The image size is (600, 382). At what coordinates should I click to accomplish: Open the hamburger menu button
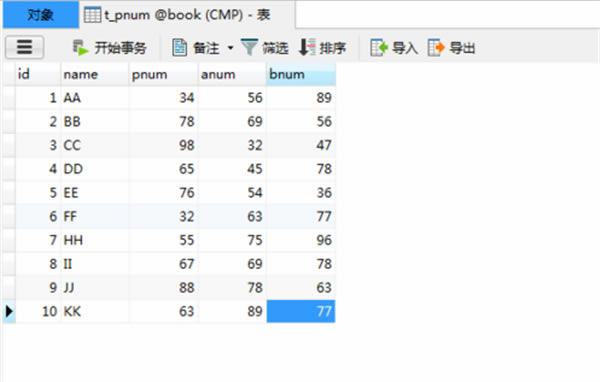point(24,47)
